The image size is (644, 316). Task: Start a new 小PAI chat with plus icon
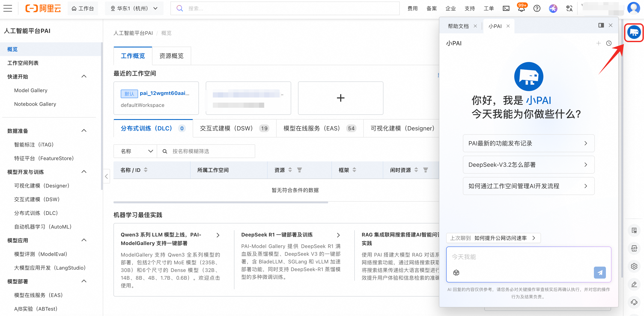point(598,43)
